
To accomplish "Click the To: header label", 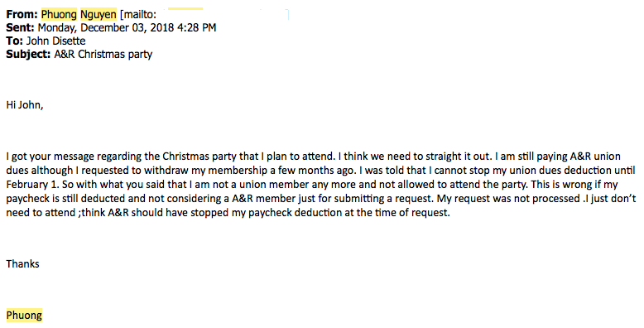I will tap(14, 41).
